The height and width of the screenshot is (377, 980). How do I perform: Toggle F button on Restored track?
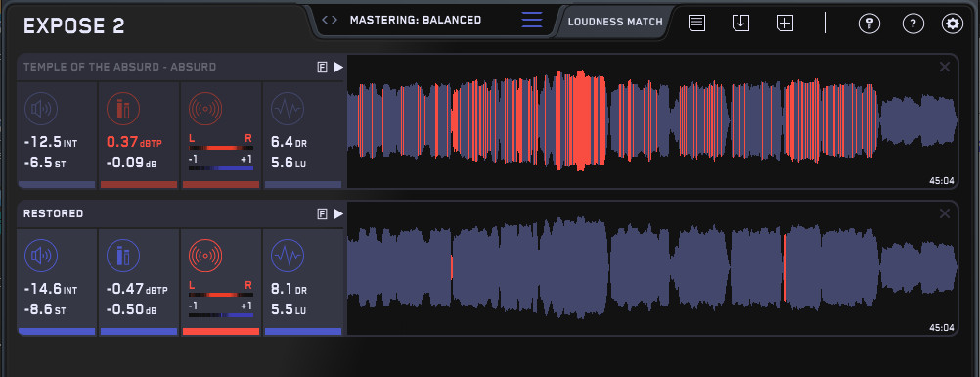(323, 214)
